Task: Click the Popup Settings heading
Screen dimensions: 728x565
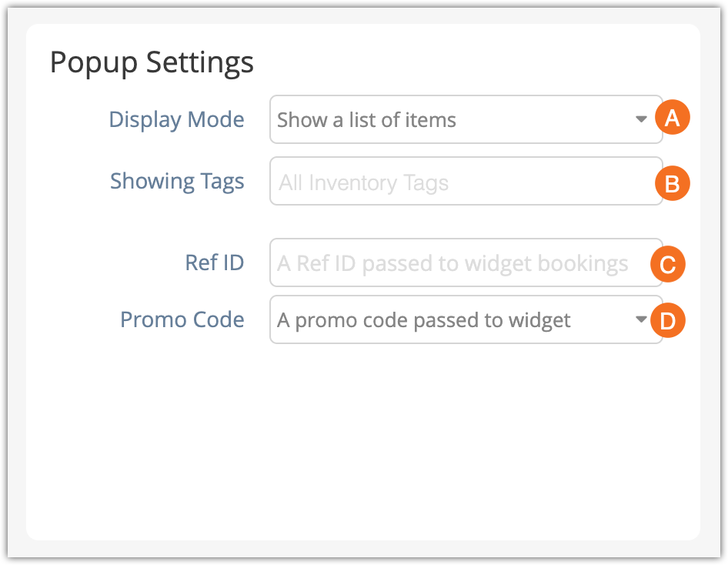Action: tap(152, 62)
